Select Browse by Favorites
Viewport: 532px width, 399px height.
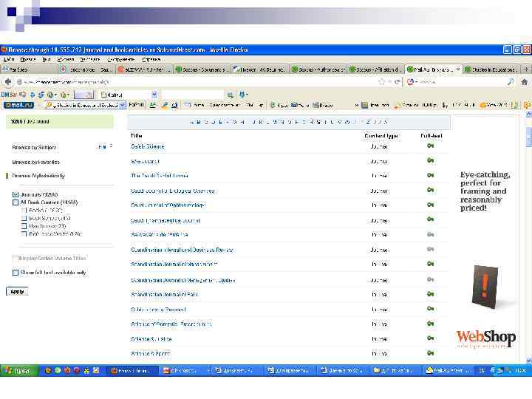[x=36, y=162]
